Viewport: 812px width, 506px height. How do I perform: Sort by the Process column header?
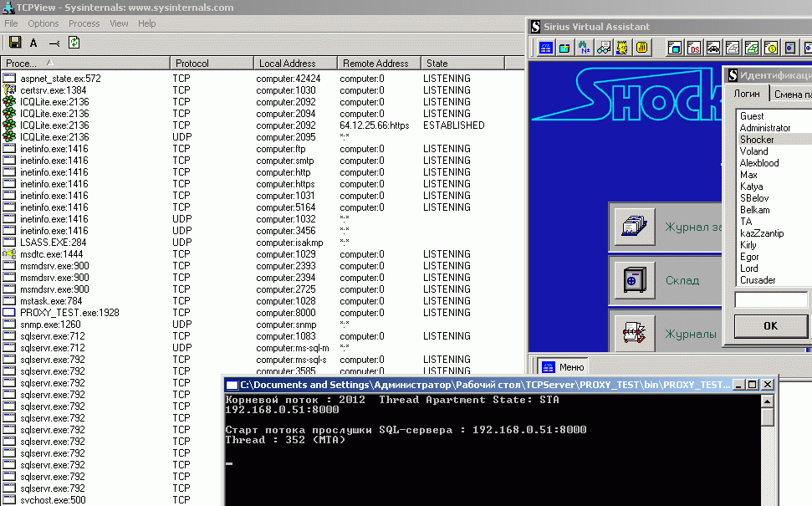[85, 64]
